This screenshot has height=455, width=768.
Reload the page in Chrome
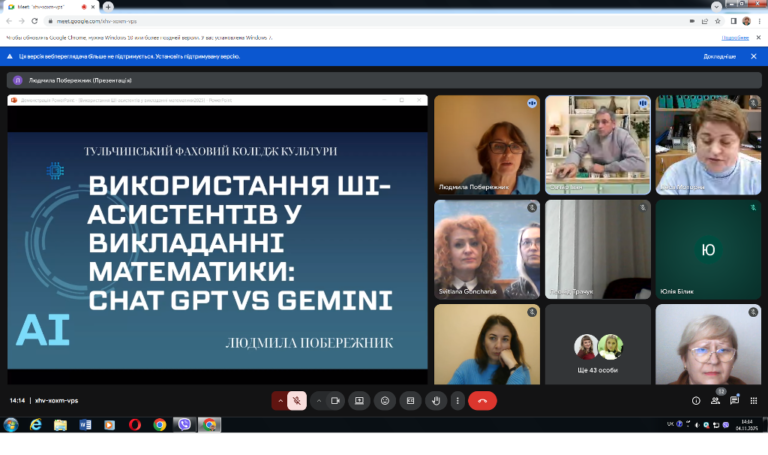[34, 21]
